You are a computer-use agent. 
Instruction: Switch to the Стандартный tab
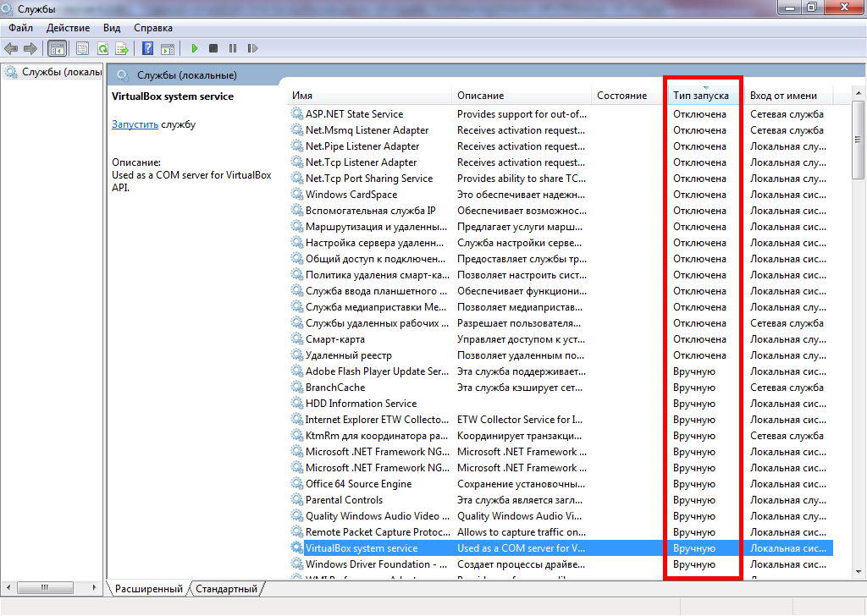pyautogui.click(x=226, y=588)
